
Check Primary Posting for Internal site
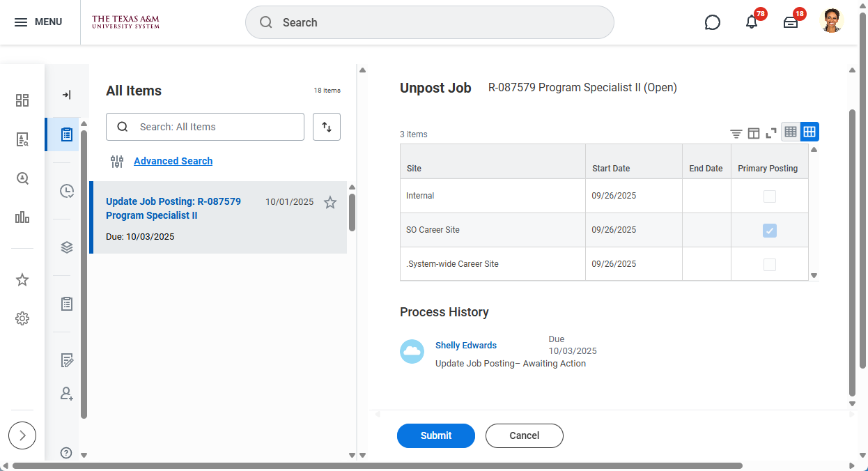769,196
